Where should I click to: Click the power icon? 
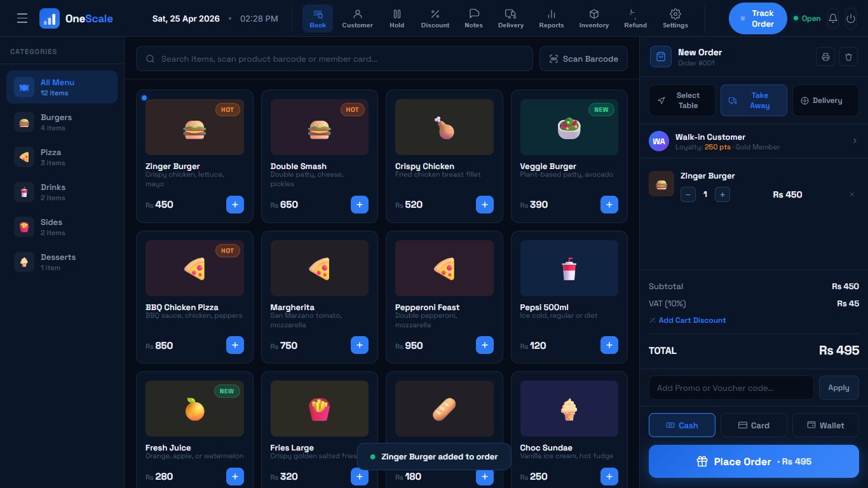pyautogui.click(x=851, y=18)
